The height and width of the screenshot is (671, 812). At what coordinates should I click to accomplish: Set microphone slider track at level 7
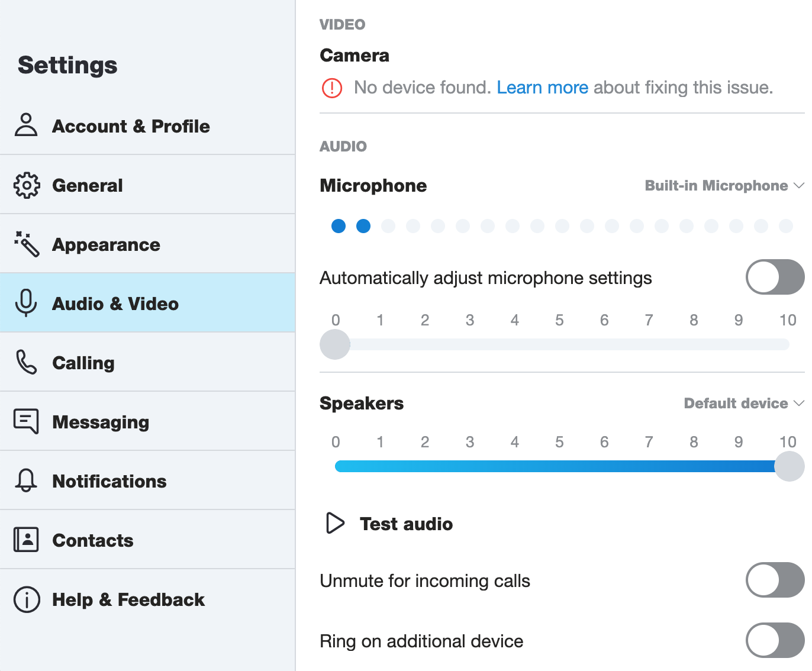click(649, 344)
